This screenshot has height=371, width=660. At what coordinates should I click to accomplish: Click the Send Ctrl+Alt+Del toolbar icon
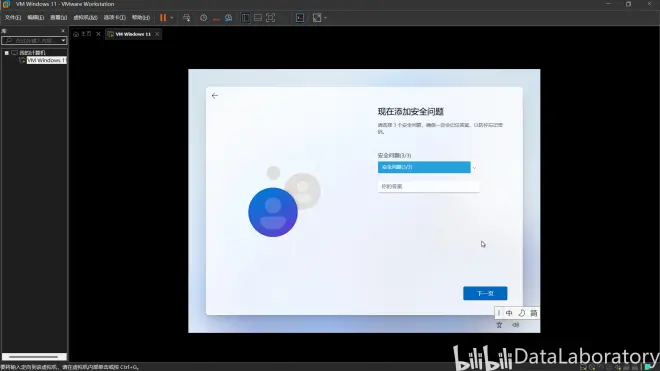point(186,18)
